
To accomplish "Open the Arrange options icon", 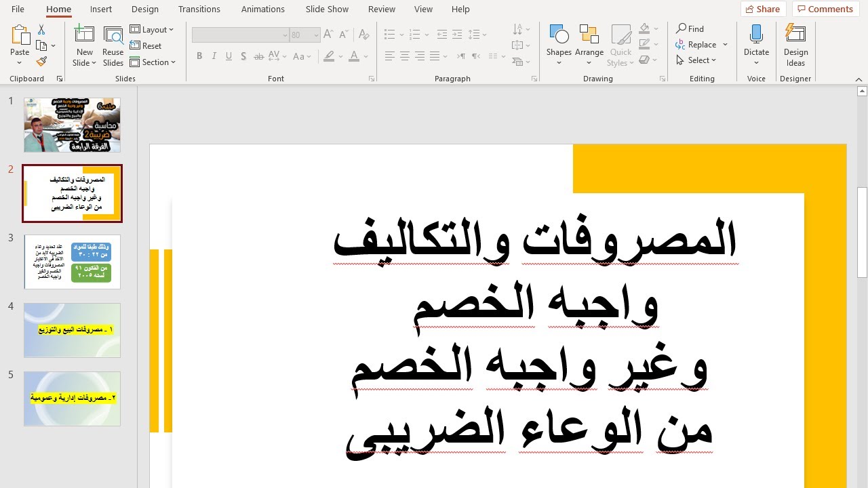I will [x=589, y=35].
